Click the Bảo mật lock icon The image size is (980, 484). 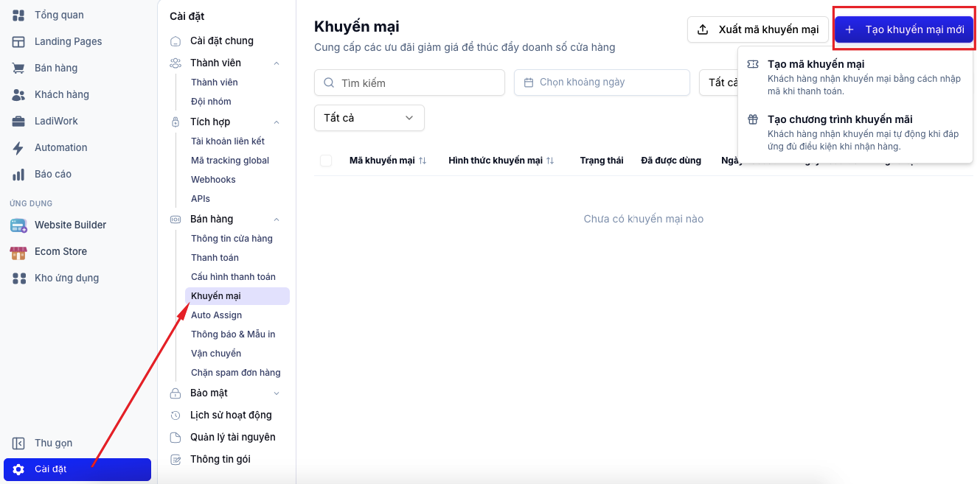(x=176, y=393)
